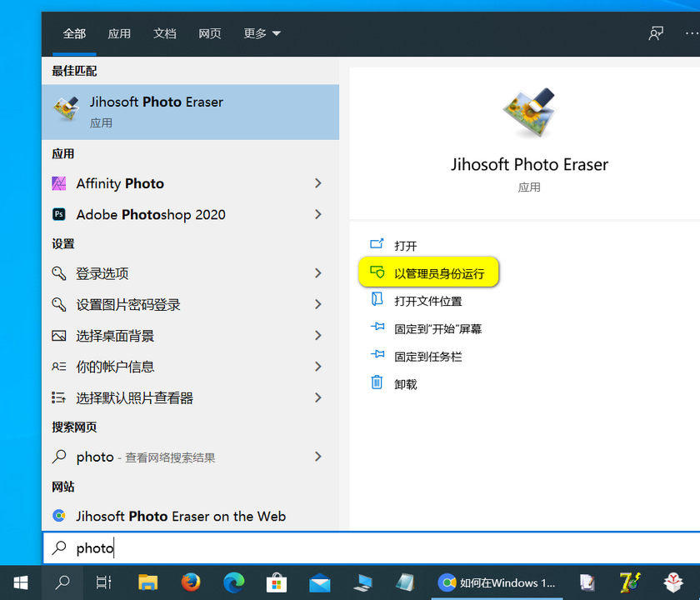Switch to the 应用 tab
Image resolution: width=700 pixels, height=600 pixels.
[x=119, y=33]
